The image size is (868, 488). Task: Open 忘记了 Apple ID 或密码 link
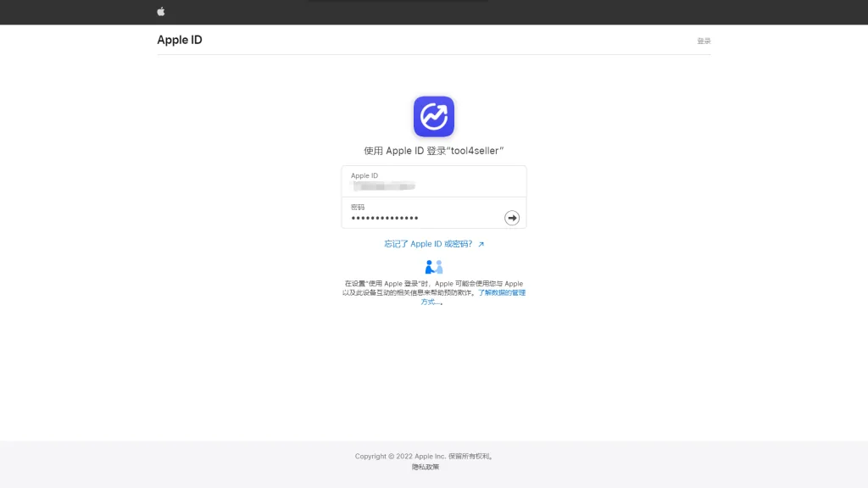coord(433,244)
